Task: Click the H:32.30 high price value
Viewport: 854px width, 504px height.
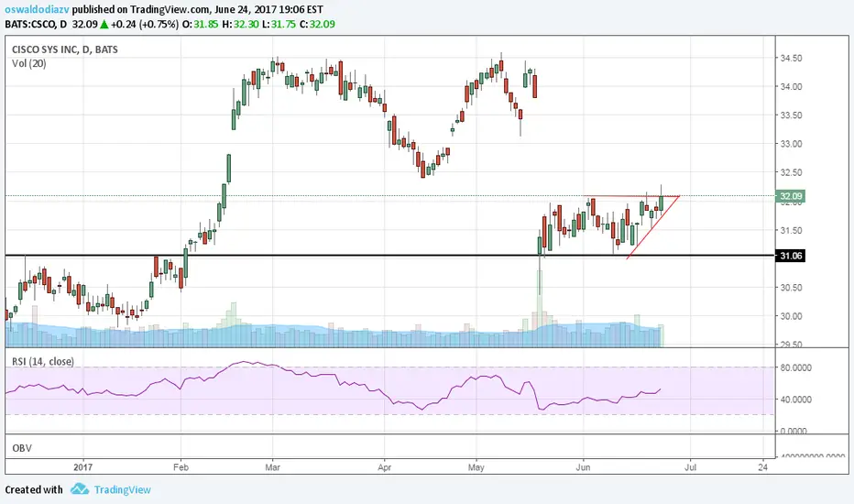Action: point(240,24)
